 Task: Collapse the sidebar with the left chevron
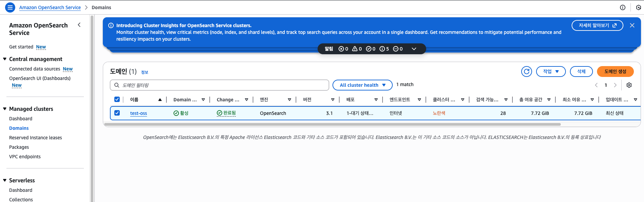(79, 25)
